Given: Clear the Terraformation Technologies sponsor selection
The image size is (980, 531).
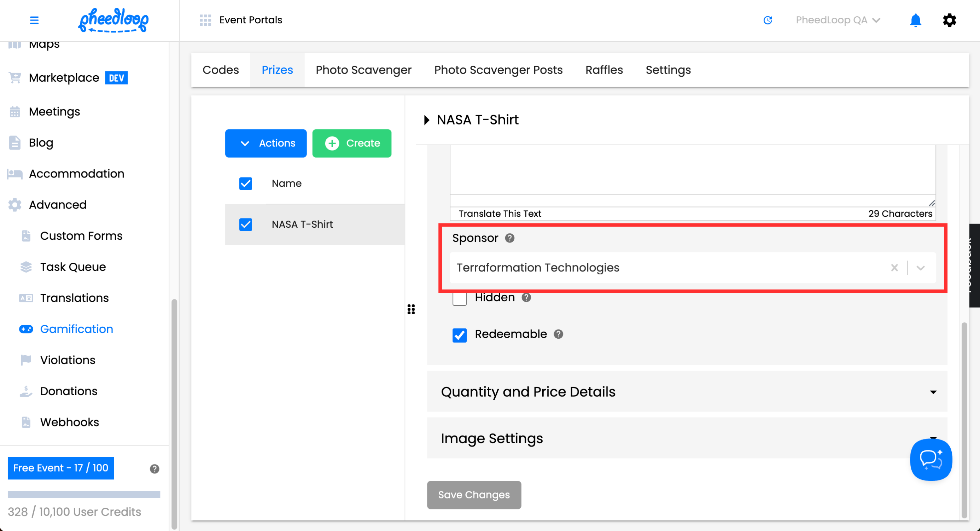Looking at the screenshot, I should [894, 268].
